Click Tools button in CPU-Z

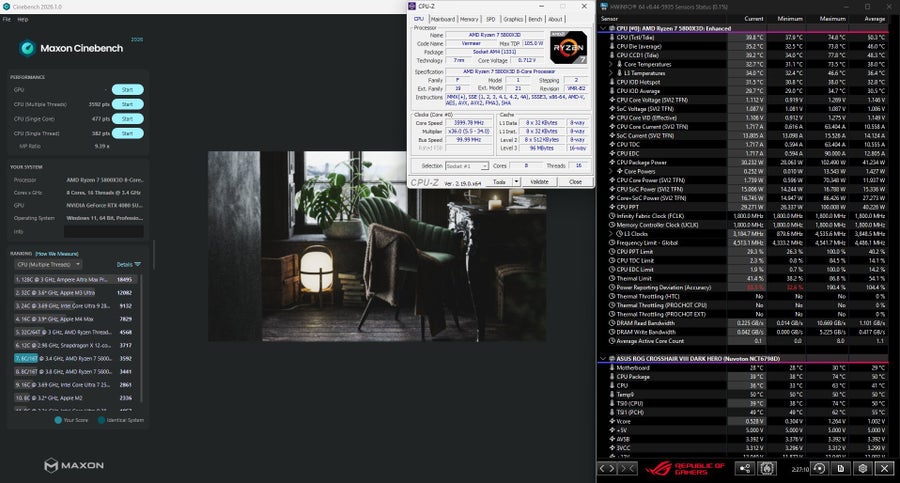[x=499, y=181]
